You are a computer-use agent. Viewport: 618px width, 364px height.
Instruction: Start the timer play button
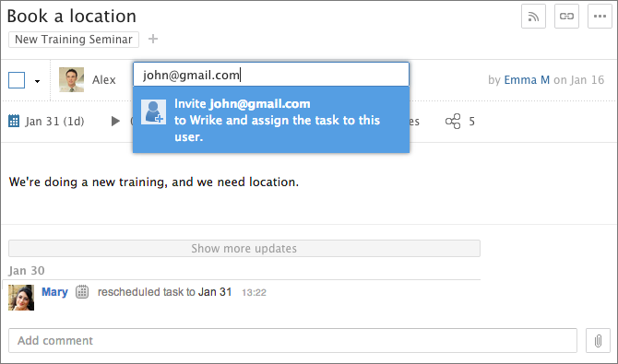115,121
